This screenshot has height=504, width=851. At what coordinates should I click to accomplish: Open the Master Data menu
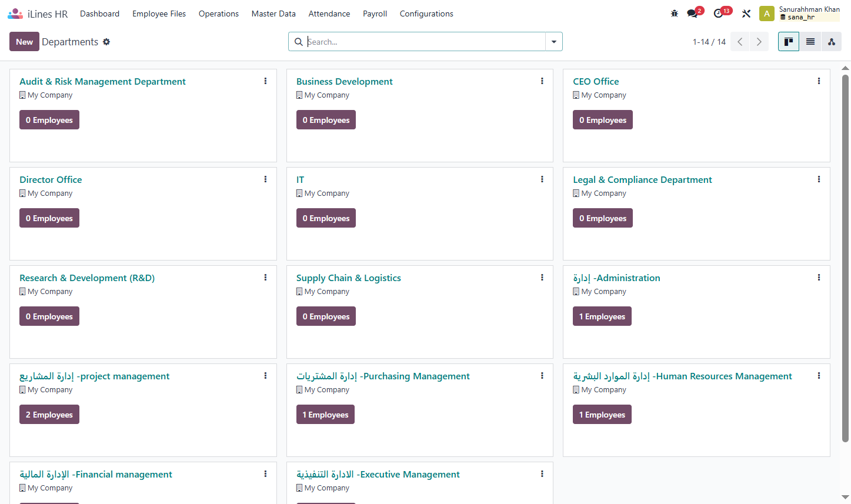[x=273, y=14]
